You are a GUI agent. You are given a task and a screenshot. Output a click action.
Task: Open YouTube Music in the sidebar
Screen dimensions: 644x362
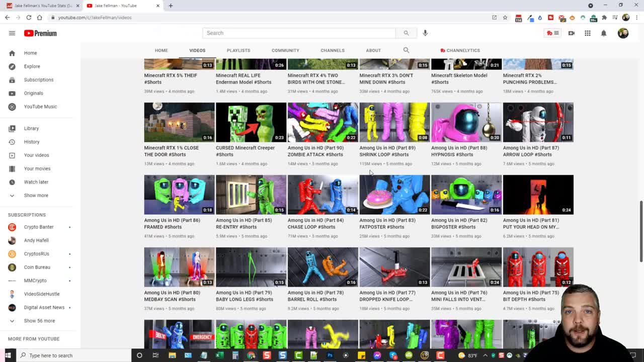[40, 107]
